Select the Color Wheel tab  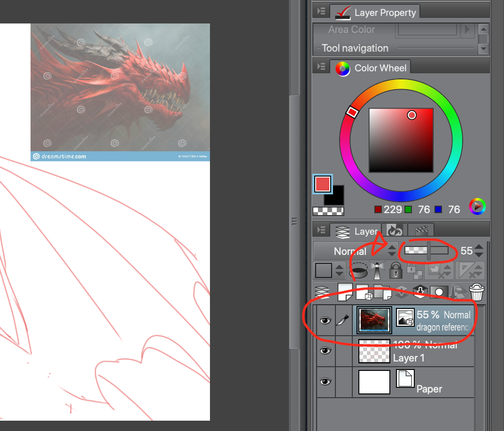tap(370, 68)
